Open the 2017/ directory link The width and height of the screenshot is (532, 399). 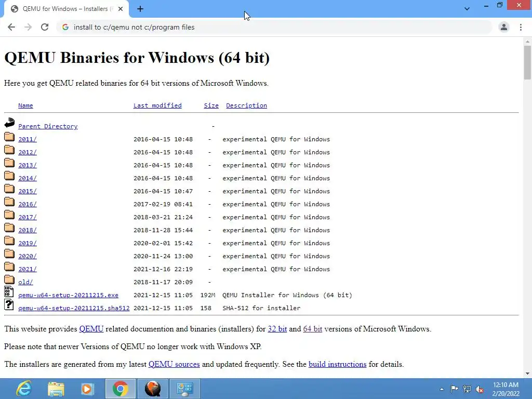(28, 217)
